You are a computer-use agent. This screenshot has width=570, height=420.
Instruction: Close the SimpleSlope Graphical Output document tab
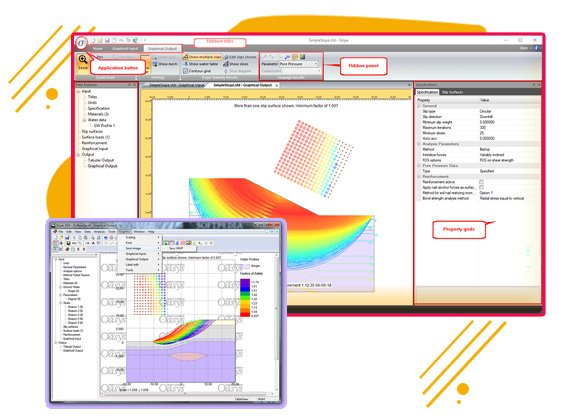(277, 85)
